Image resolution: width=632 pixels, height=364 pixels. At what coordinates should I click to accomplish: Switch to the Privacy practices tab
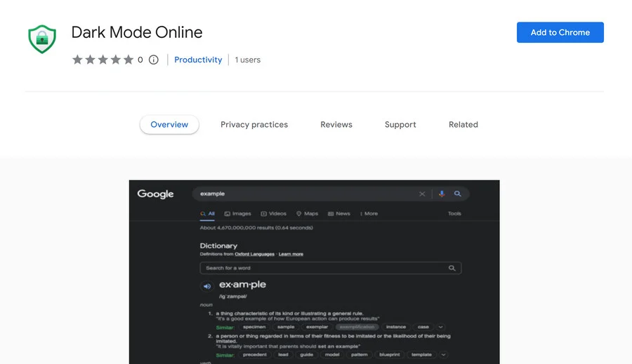coord(254,124)
